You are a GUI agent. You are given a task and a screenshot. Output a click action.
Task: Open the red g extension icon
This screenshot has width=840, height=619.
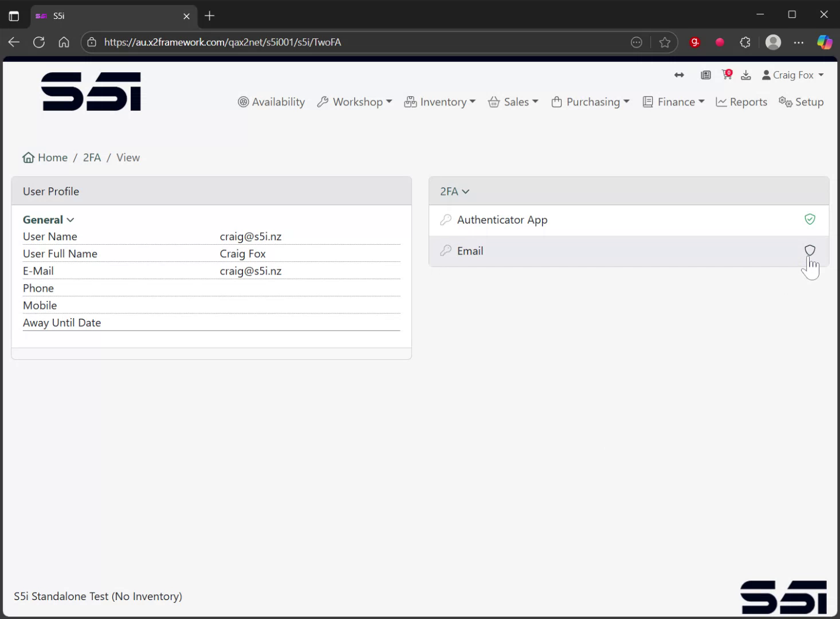(x=694, y=42)
